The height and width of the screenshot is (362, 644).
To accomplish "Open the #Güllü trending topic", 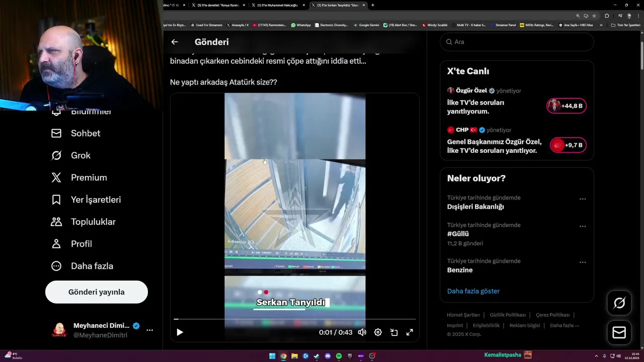I will click(458, 234).
